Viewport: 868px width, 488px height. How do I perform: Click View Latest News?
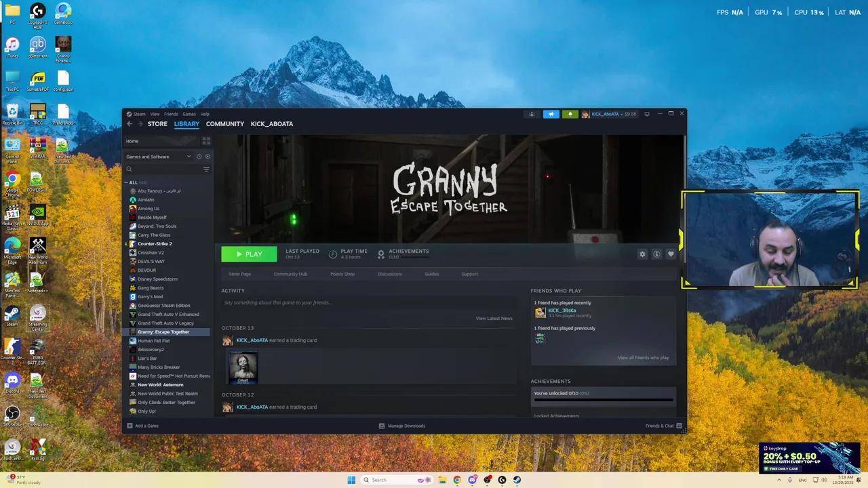point(494,318)
